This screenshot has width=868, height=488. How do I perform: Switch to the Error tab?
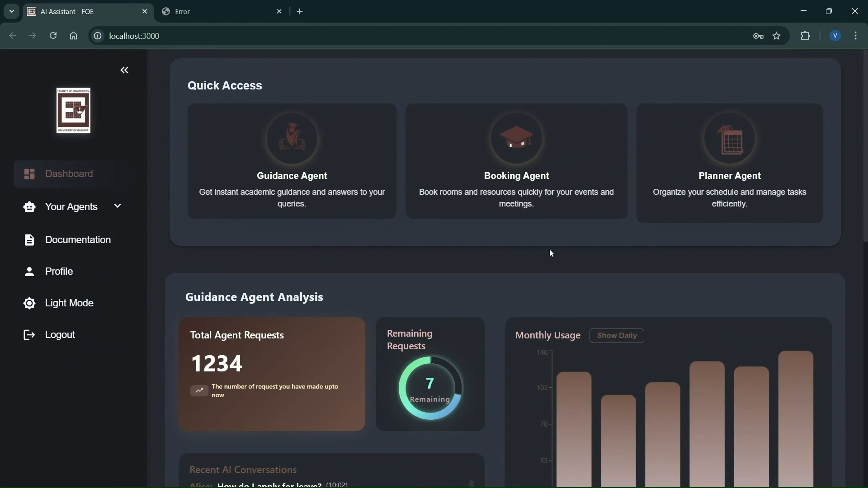[x=217, y=12]
